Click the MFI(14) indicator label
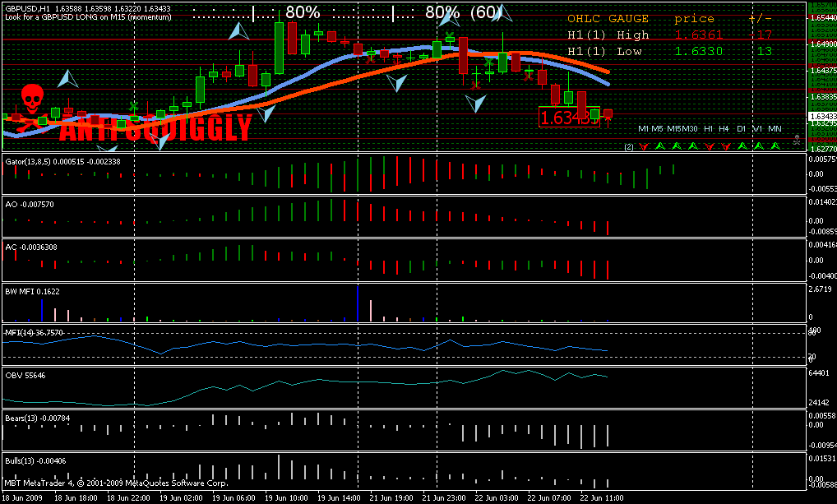This screenshot has width=837, height=504. [x=35, y=333]
